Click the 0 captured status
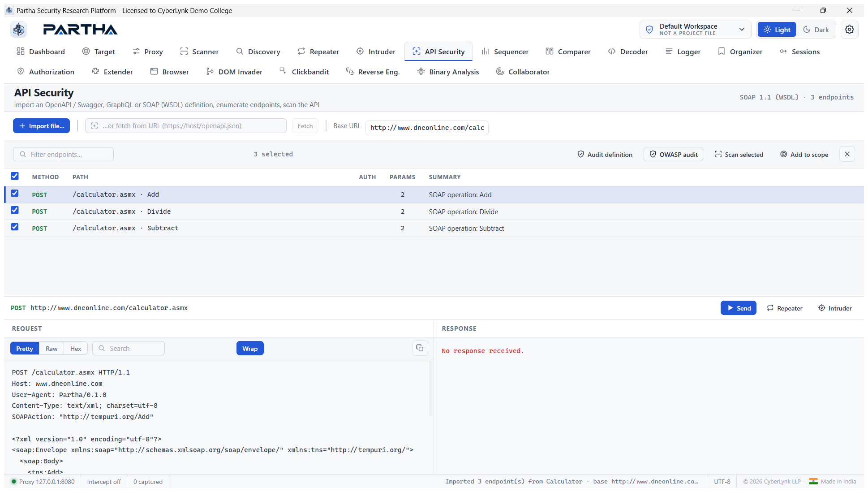 148,482
